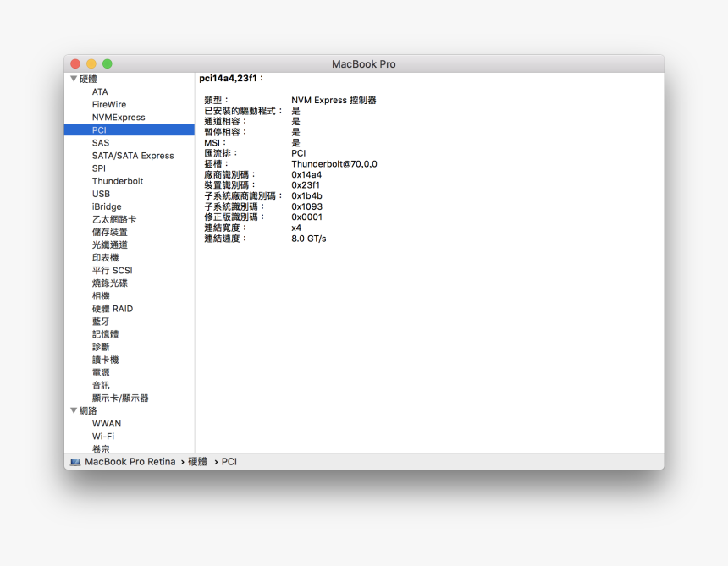Open the Thunderbolt hardware entry
The image size is (728, 566).
click(118, 181)
